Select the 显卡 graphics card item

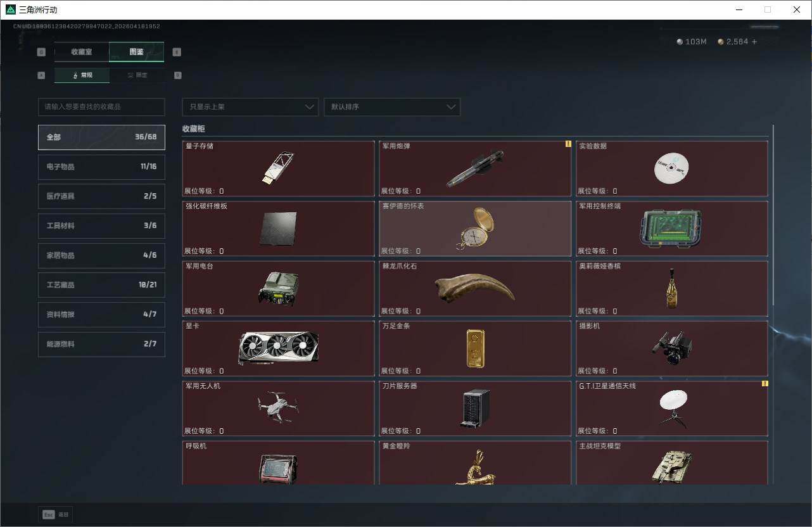click(x=278, y=348)
